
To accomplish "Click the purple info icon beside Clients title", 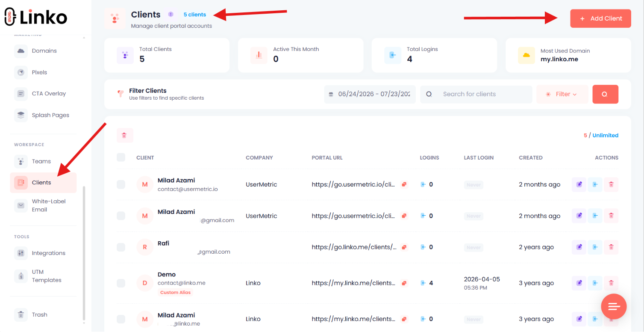I will coord(171,15).
